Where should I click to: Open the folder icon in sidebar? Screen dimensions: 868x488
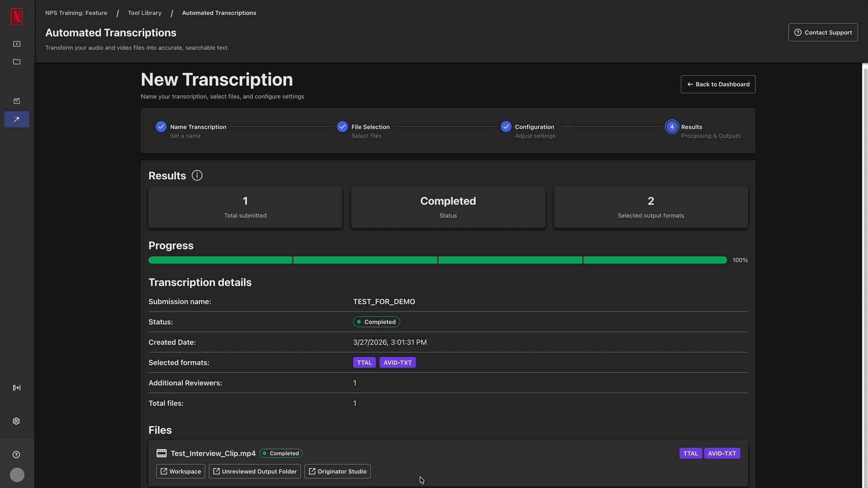pos(17,62)
